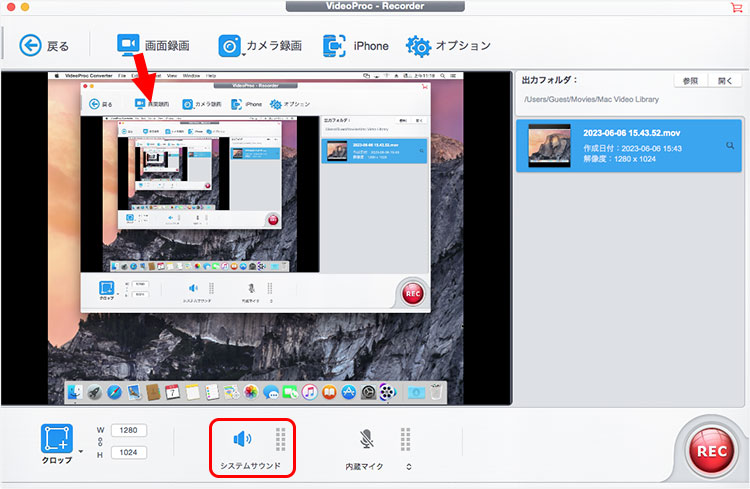Click the microphone level meter

[x=406, y=439]
